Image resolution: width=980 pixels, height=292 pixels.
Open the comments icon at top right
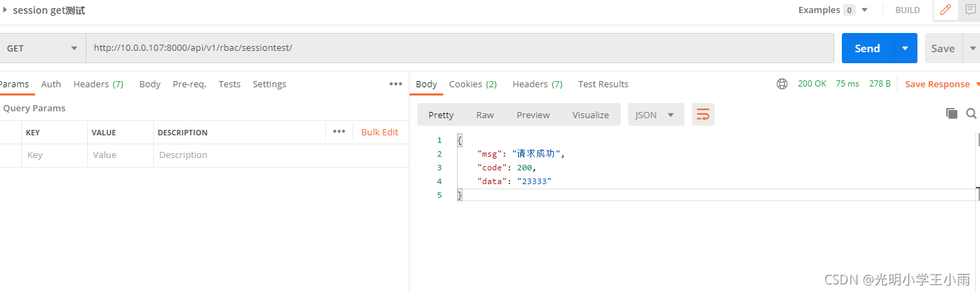point(970,10)
